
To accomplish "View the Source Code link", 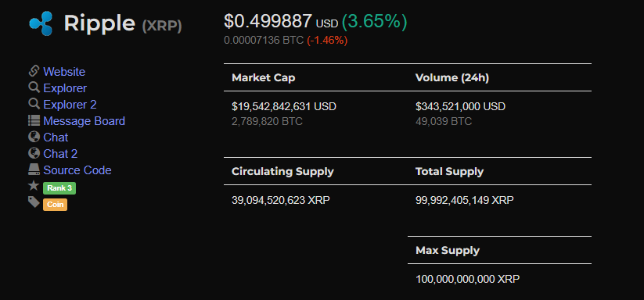I will point(77,170).
